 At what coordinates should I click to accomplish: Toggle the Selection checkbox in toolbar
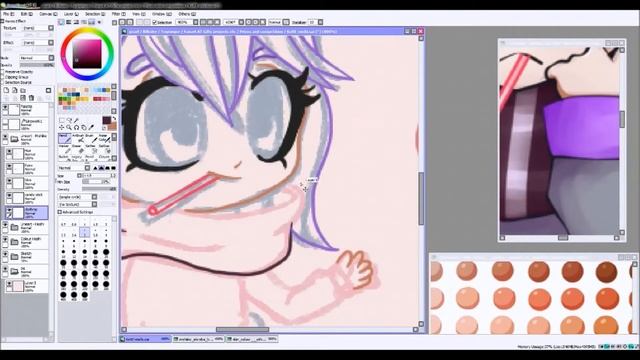[x=155, y=22]
